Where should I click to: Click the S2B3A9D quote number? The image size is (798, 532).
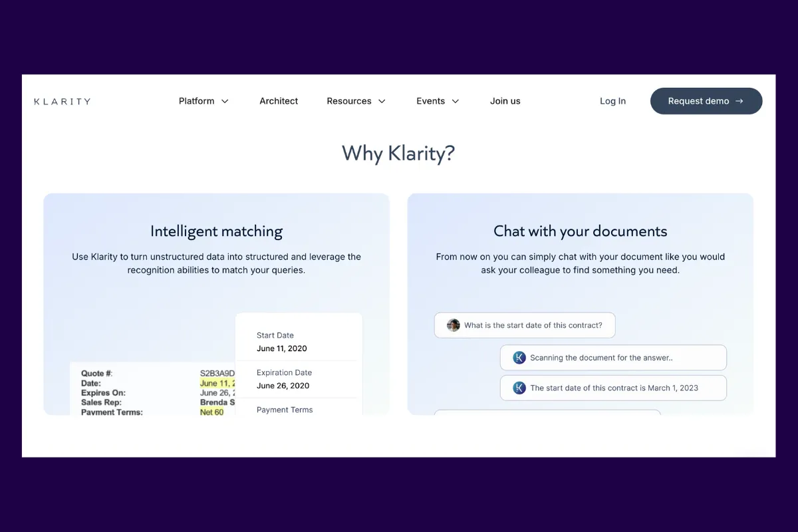pos(217,374)
